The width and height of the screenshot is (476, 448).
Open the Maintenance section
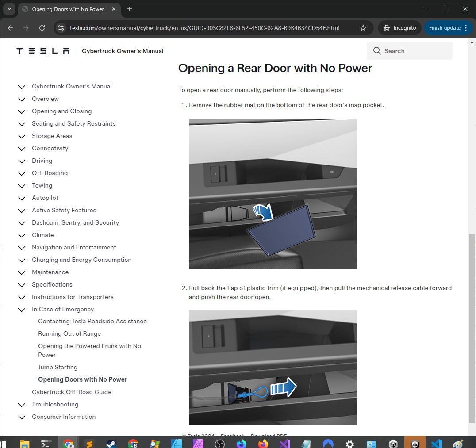coord(50,272)
